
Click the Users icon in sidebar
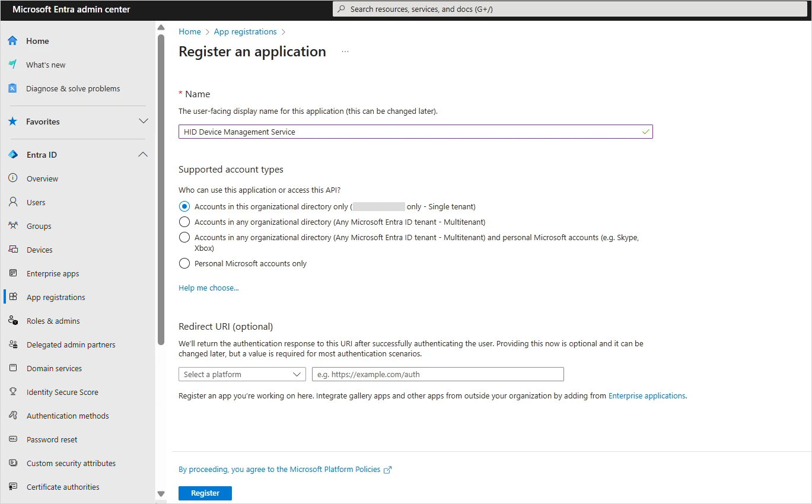(13, 202)
